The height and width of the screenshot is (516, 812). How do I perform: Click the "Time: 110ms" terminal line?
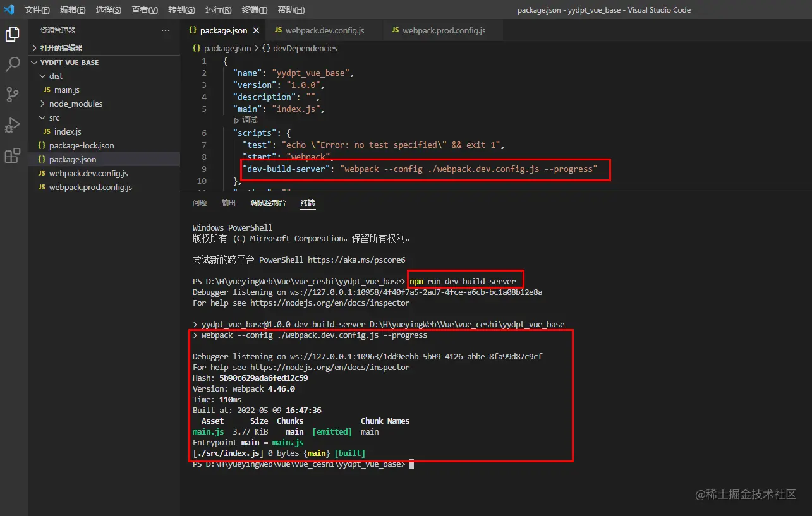point(217,399)
